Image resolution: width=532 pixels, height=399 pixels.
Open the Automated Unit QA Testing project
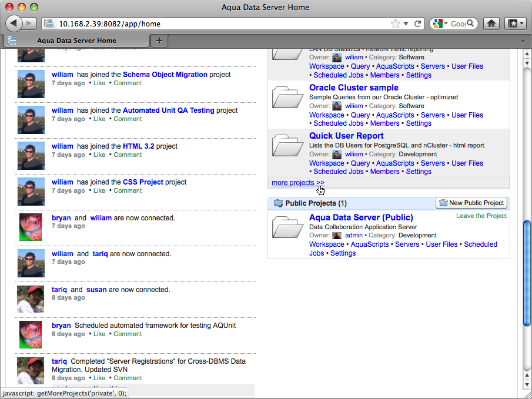(x=168, y=110)
